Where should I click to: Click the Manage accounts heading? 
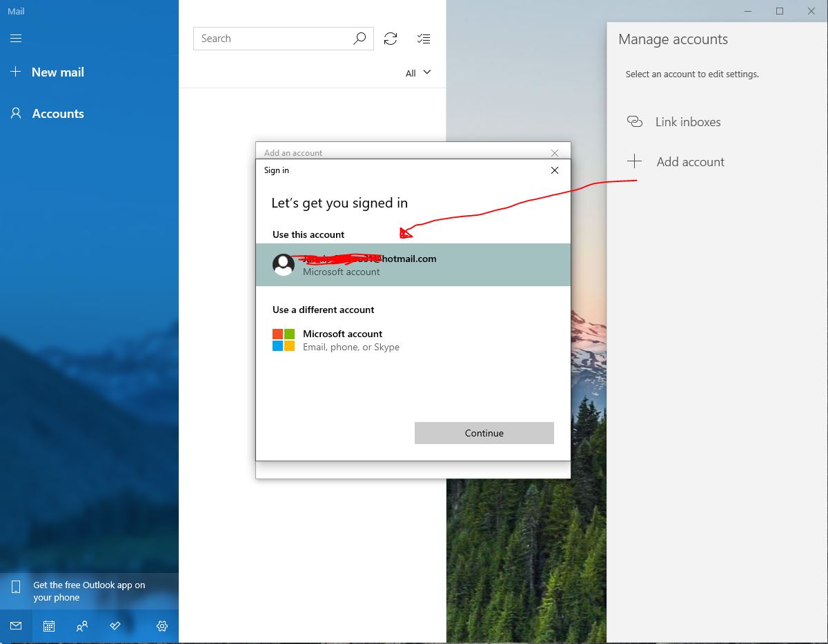pyautogui.click(x=673, y=39)
